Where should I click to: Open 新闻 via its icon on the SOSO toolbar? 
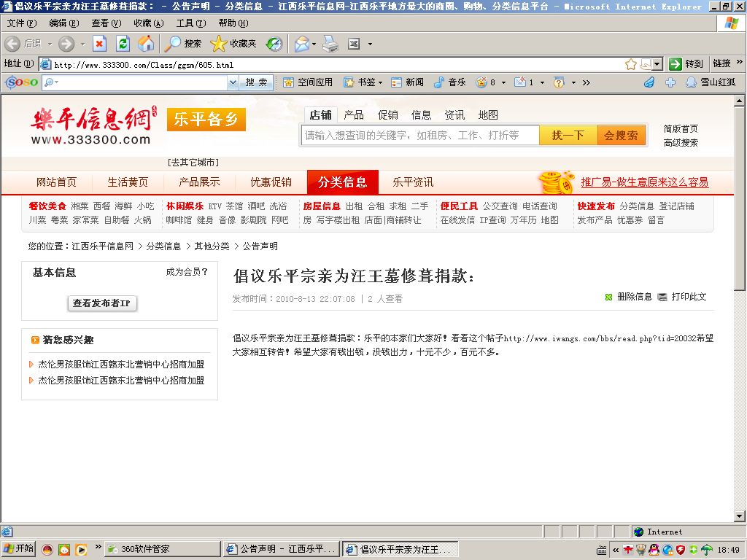click(x=398, y=82)
